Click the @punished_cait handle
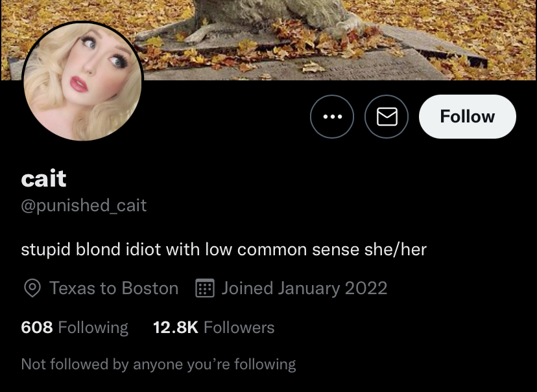This screenshot has width=537, height=392. 84,205
